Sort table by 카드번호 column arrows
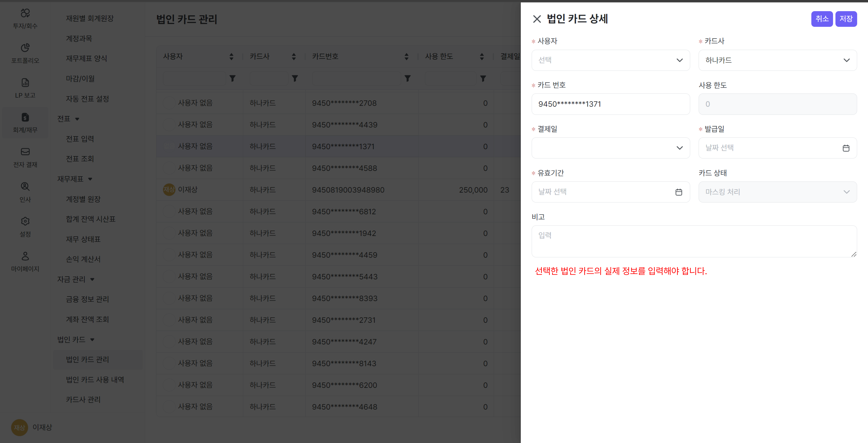Viewport: 868px width, 443px height. click(x=406, y=57)
